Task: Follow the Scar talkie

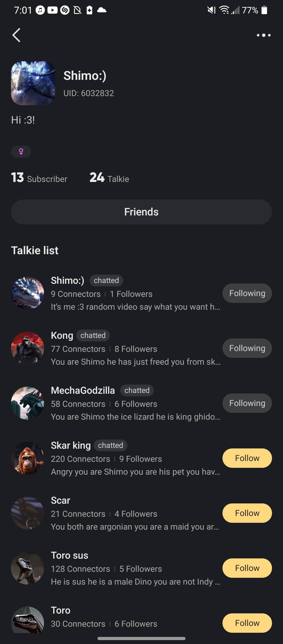Action: click(x=247, y=513)
